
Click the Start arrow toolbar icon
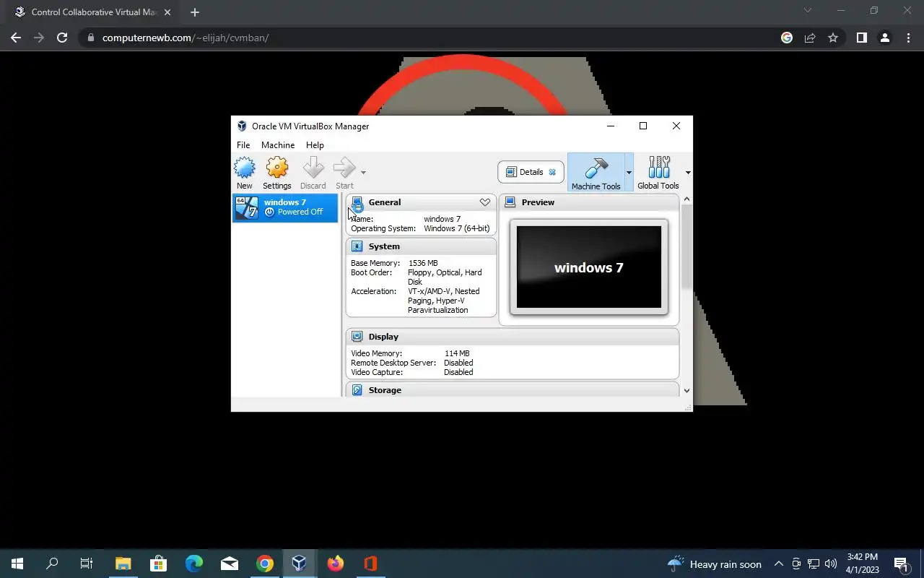coord(344,168)
